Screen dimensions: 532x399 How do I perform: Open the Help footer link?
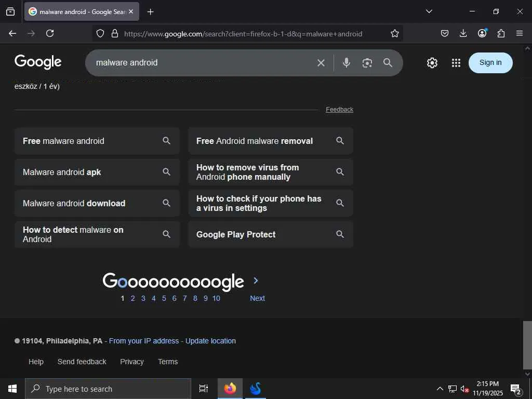point(36,362)
